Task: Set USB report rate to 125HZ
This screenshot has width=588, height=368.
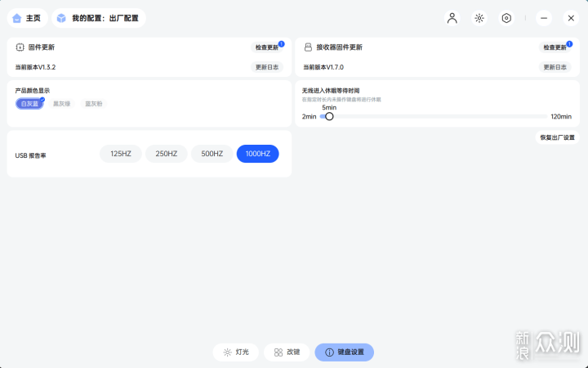Action: click(x=121, y=154)
